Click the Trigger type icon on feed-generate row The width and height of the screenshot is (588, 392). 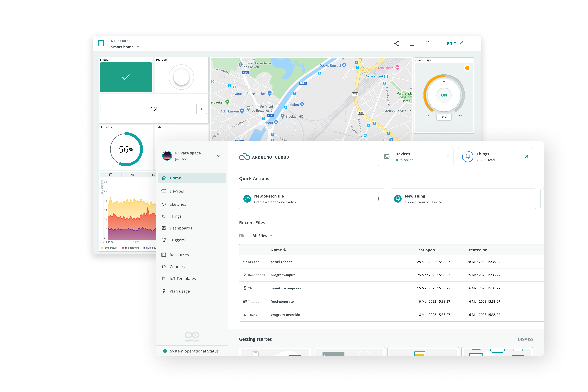pyautogui.click(x=245, y=302)
